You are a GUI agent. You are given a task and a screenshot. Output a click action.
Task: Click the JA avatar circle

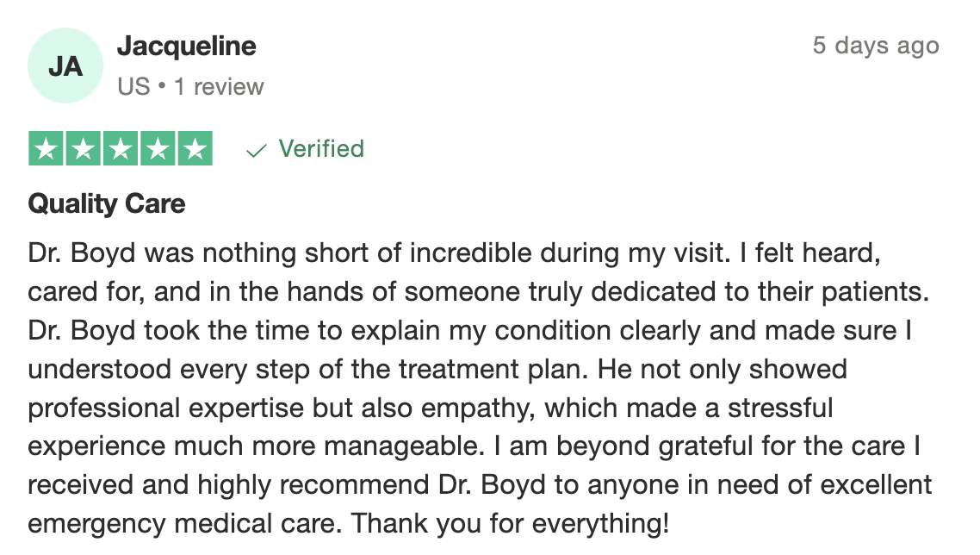click(65, 66)
